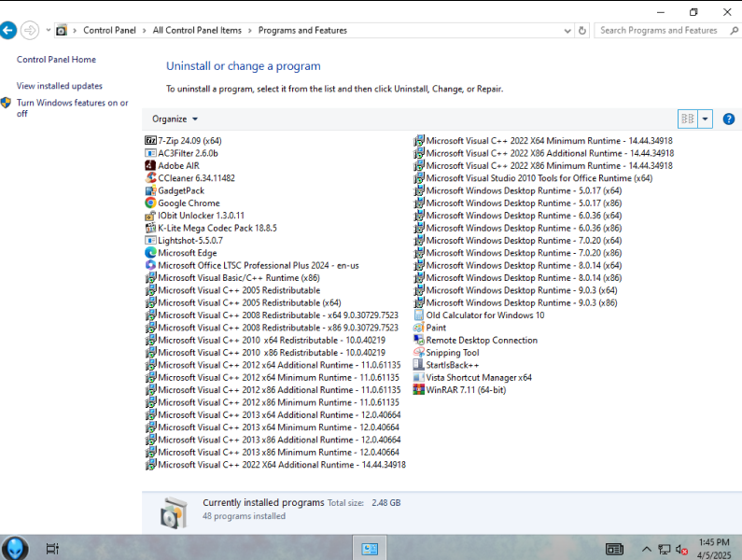Image resolution: width=742 pixels, height=560 pixels.
Task: Click the blue Help question mark icon
Action: (729, 119)
